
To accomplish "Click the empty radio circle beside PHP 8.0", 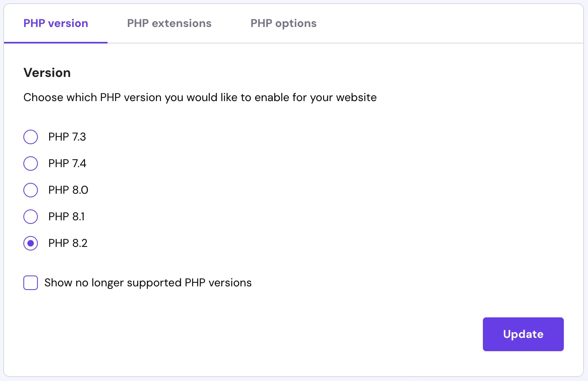I will point(31,190).
